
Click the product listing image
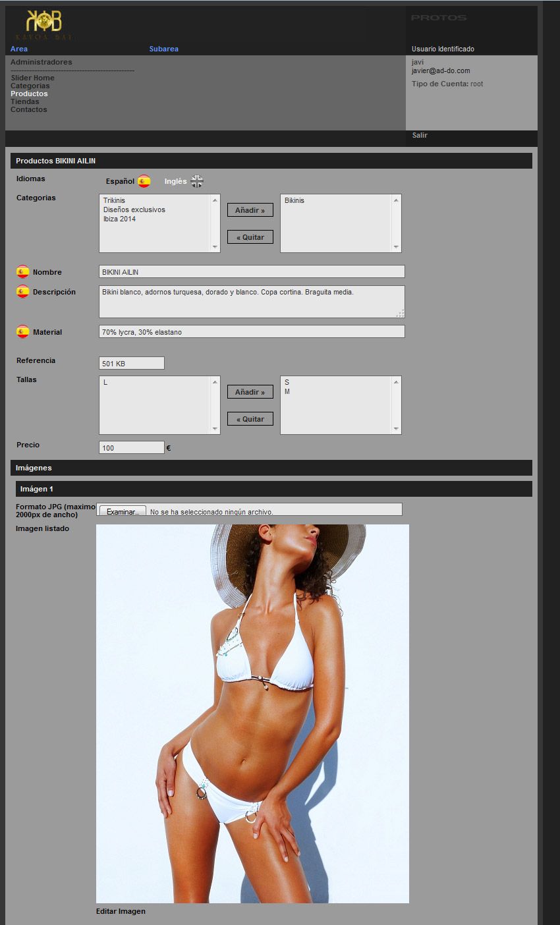252,714
